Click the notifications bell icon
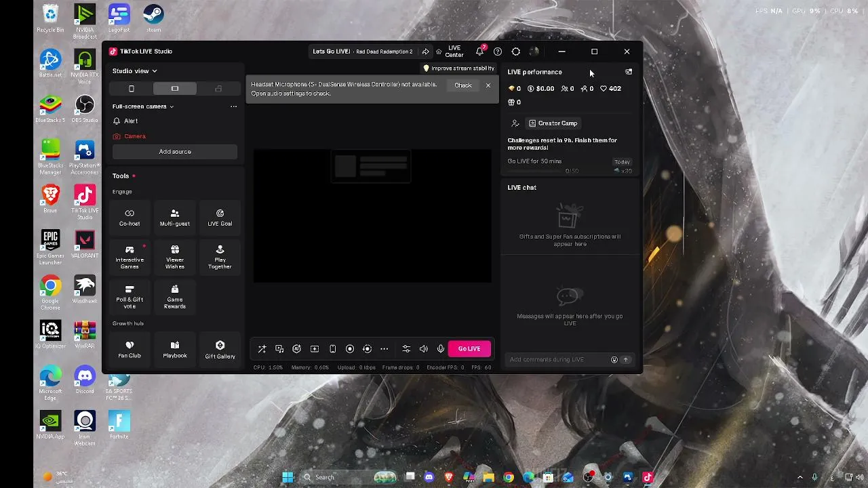This screenshot has height=488, width=868. tap(480, 51)
